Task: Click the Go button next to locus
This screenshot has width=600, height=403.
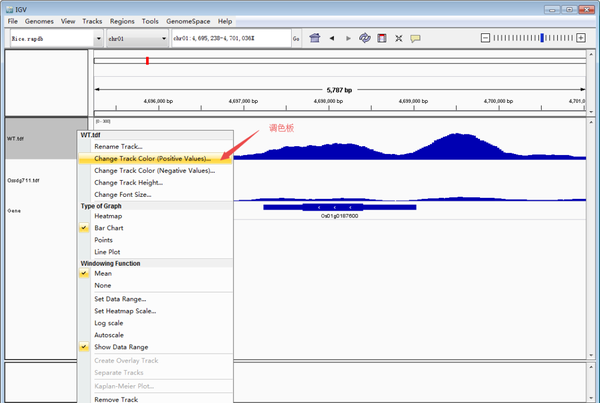Action: tap(296, 39)
